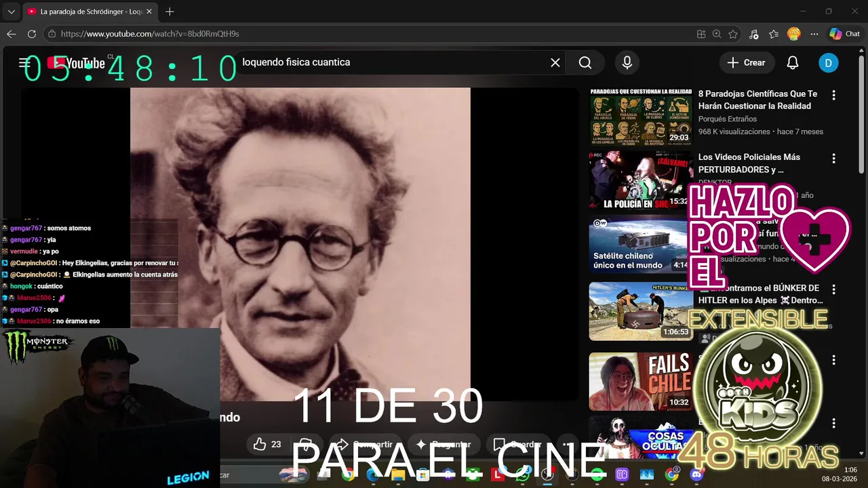Open the tab search chevron in Edge

coord(11,12)
